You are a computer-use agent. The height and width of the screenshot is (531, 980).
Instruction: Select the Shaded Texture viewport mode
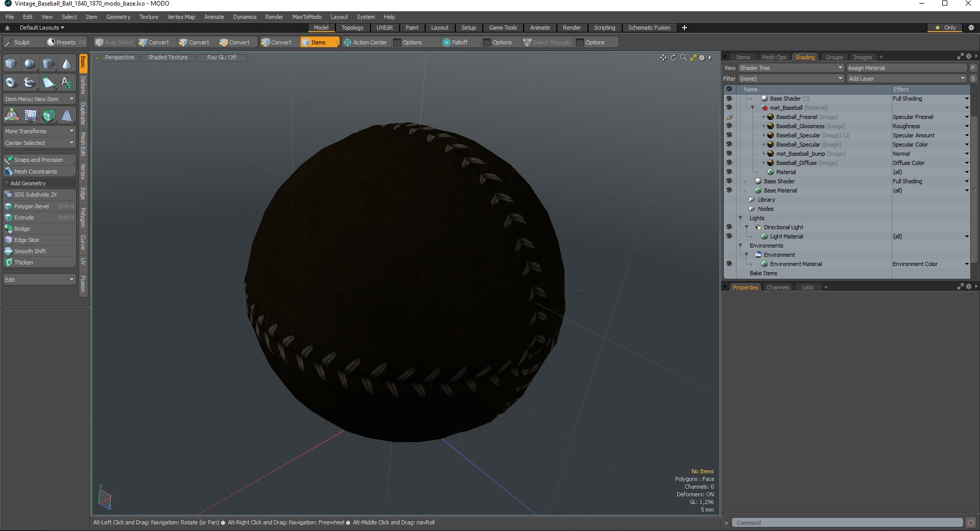tap(168, 57)
